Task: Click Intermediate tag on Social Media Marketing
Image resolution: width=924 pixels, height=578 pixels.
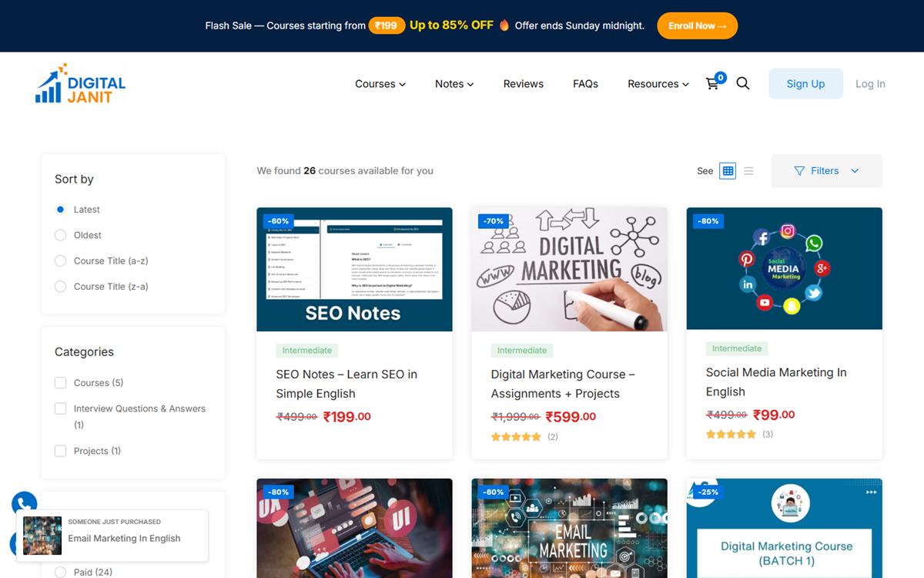Action: 737,348
